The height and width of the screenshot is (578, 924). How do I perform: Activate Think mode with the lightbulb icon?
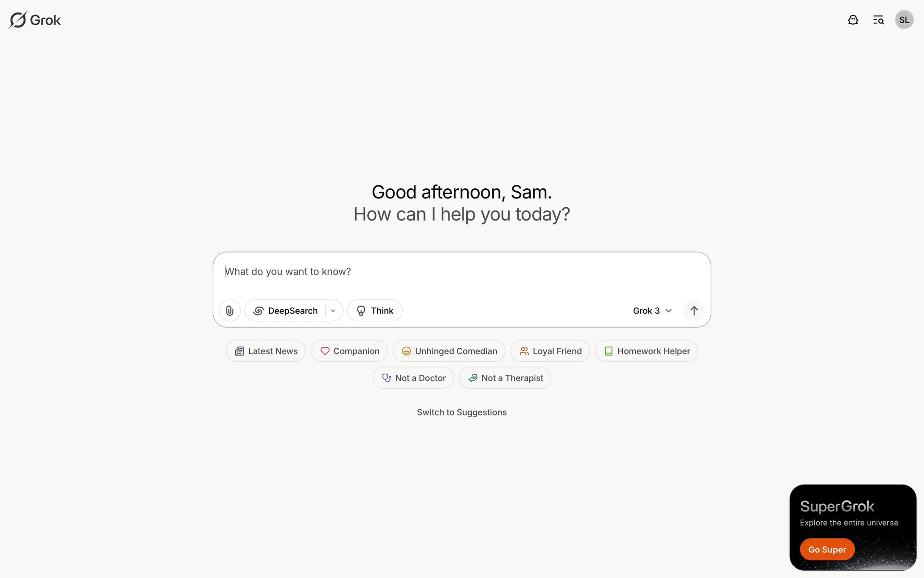375,311
